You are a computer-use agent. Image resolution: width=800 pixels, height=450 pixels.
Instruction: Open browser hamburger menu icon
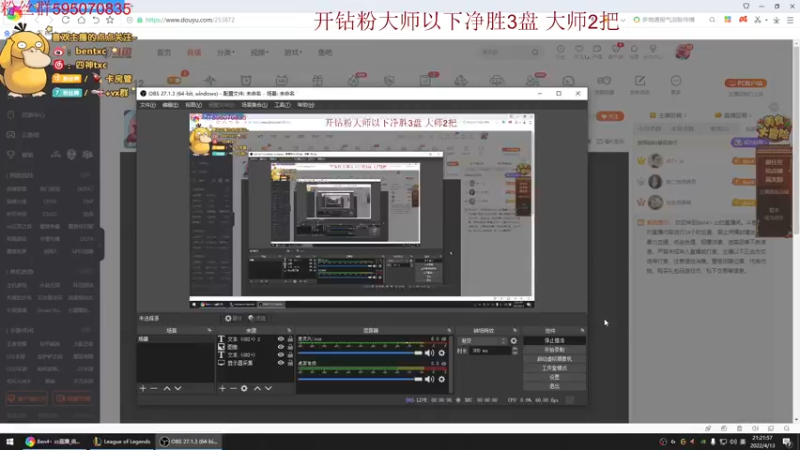[790, 20]
